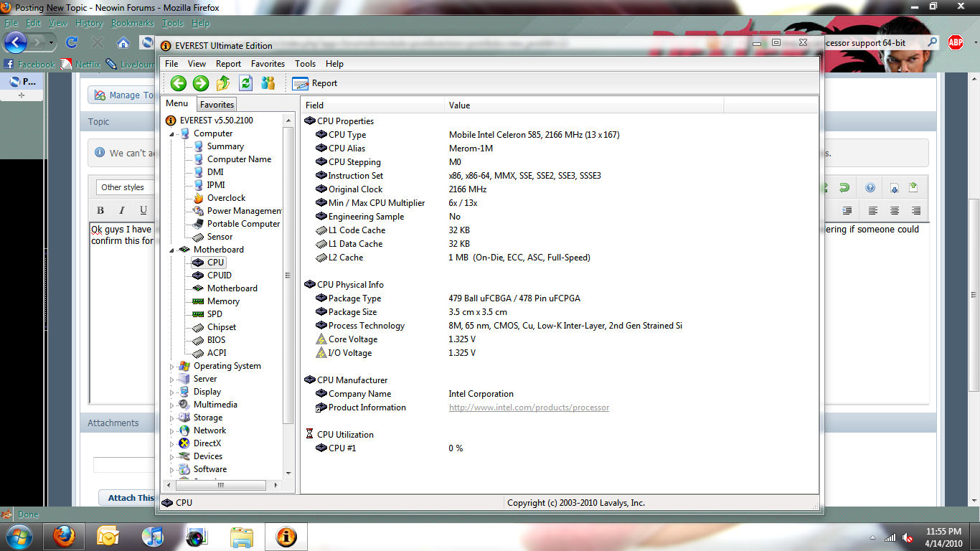Refresh the EVEREST page with Refresh icon

pos(245,83)
